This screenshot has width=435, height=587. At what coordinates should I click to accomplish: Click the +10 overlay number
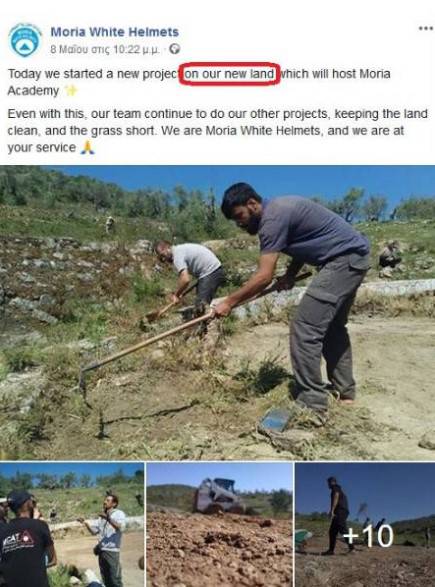(368, 535)
